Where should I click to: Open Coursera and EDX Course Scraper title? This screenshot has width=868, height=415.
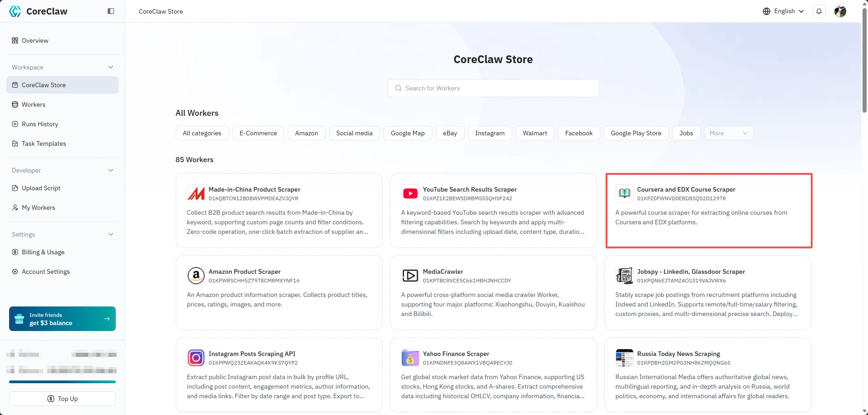point(686,189)
